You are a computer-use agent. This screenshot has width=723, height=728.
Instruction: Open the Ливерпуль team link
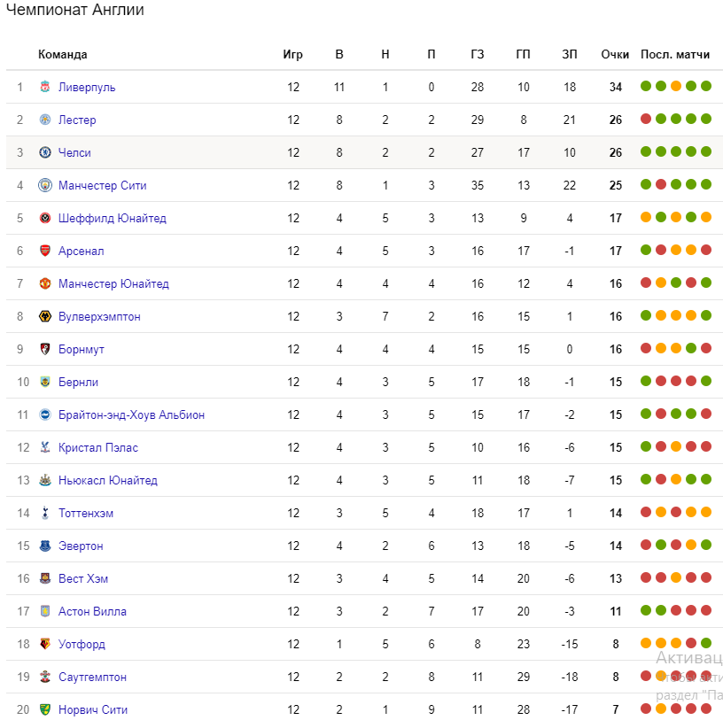click(87, 88)
